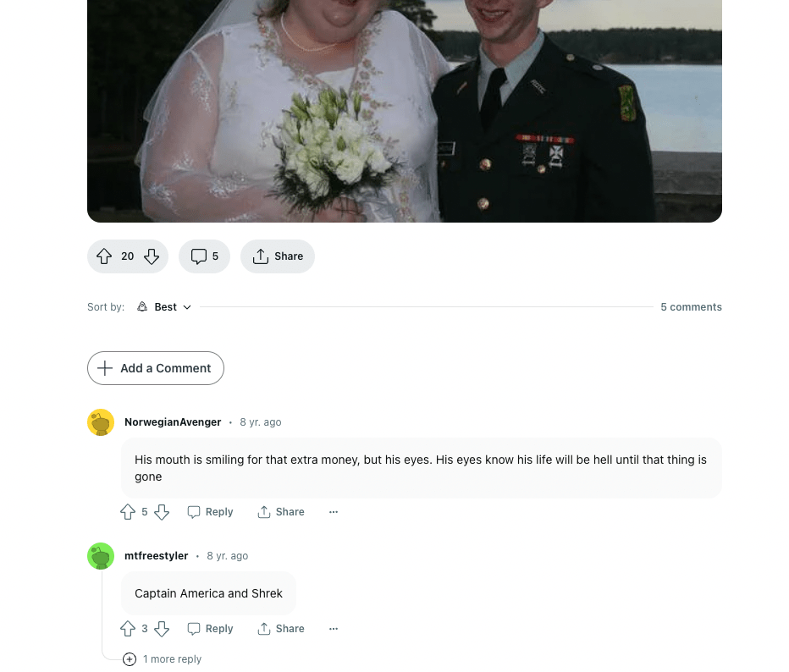Open more options on NorwegianAvenger's comment
This screenshot has height=672, width=789.
click(333, 512)
